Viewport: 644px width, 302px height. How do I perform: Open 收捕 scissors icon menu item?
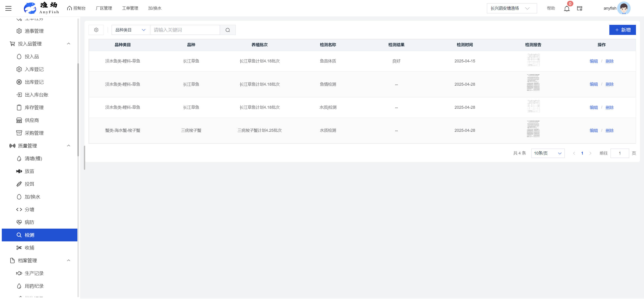click(19, 247)
